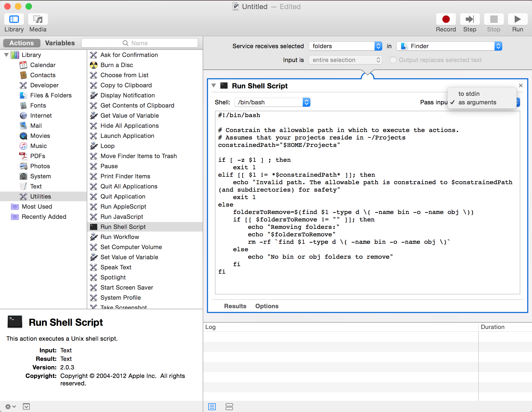The width and height of the screenshot is (532, 412).
Task: Click the Name search field
Action: pyautogui.click(x=140, y=43)
